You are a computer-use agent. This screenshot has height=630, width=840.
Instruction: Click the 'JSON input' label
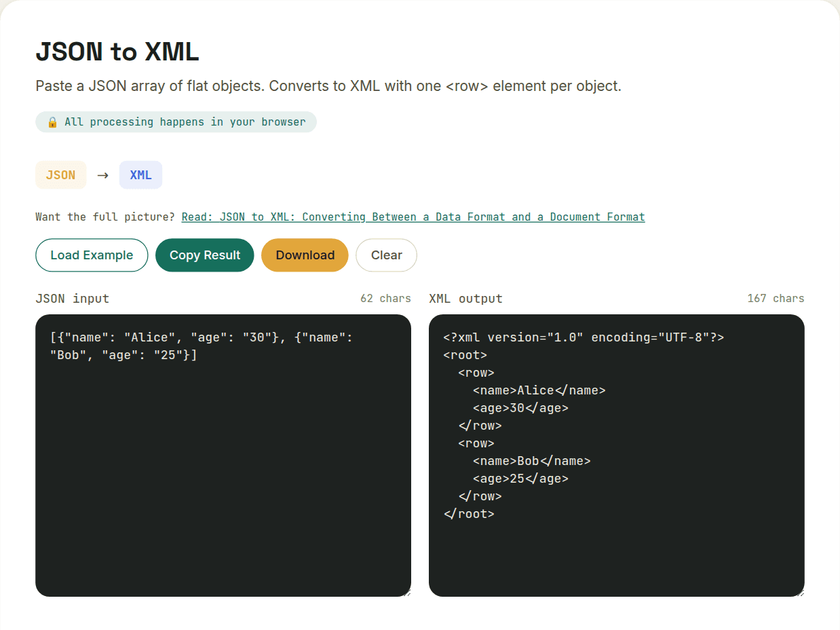[x=72, y=299]
